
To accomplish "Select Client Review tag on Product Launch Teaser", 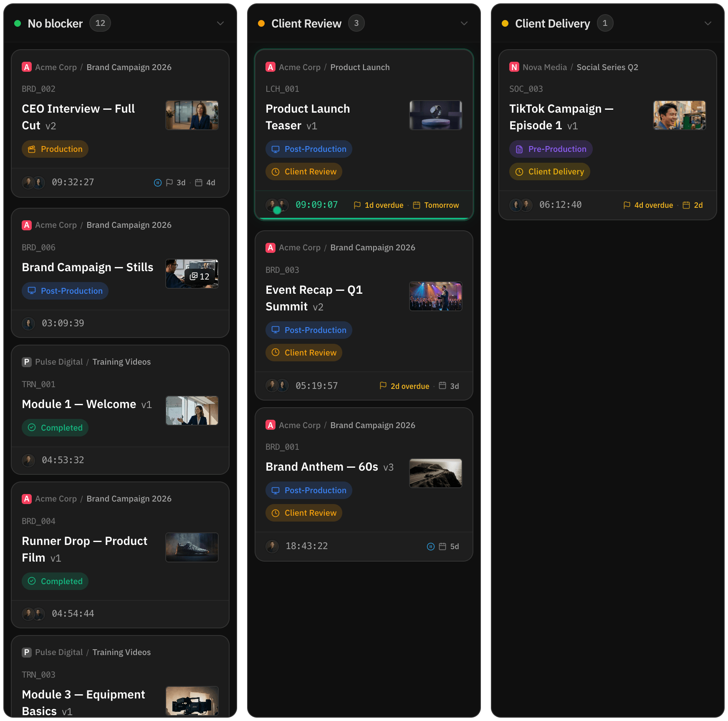I will pos(304,171).
